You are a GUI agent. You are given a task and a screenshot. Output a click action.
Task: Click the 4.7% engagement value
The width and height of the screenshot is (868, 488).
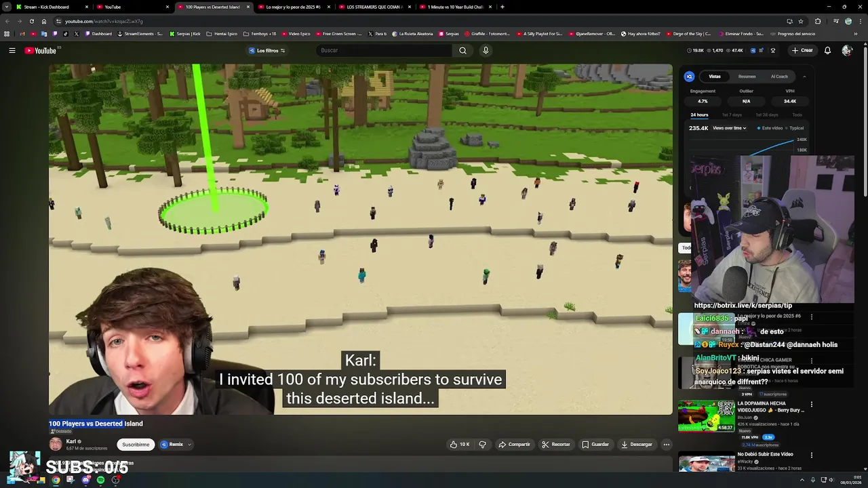click(x=703, y=101)
